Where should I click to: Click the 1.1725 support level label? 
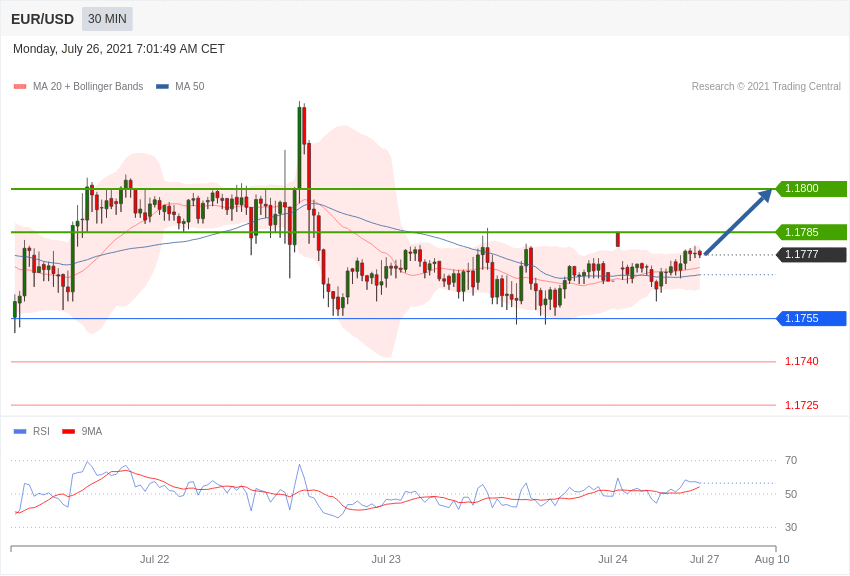(802, 405)
